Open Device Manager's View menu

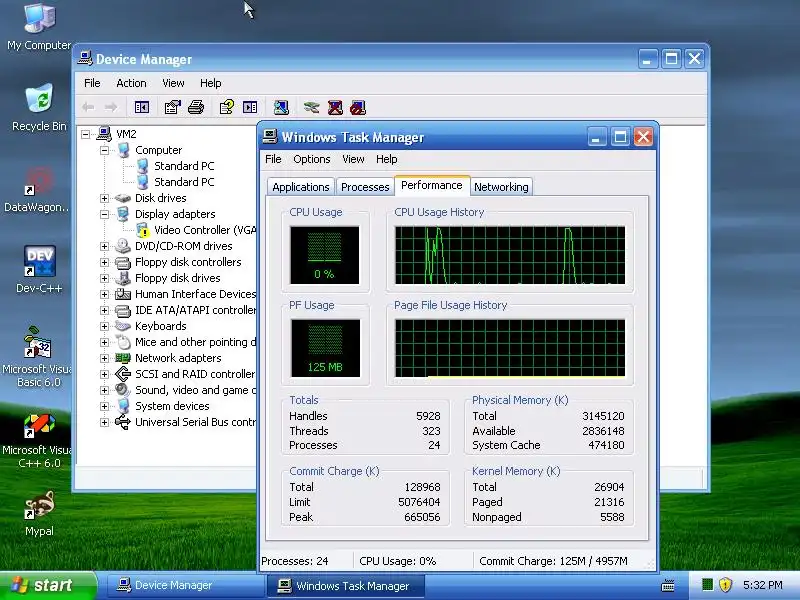tap(173, 83)
